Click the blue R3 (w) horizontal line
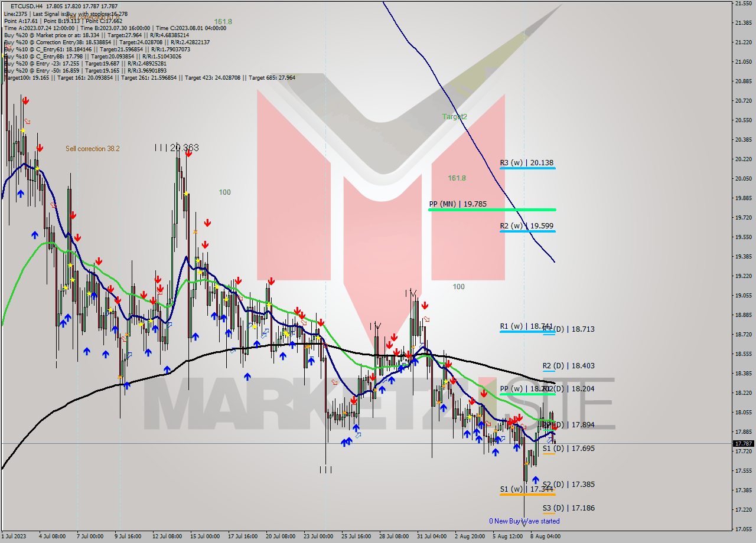756x543 pixels. (527, 168)
